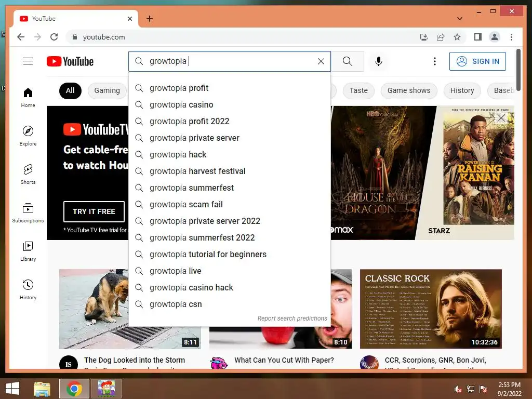Open File Explorer from taskbar
532x399 pixels.
[x=42, y=389]
